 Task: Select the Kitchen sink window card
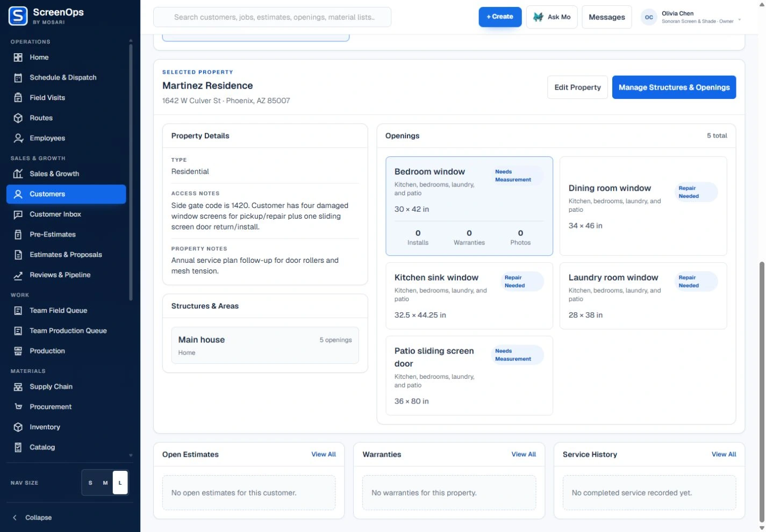tap(469, 296)
